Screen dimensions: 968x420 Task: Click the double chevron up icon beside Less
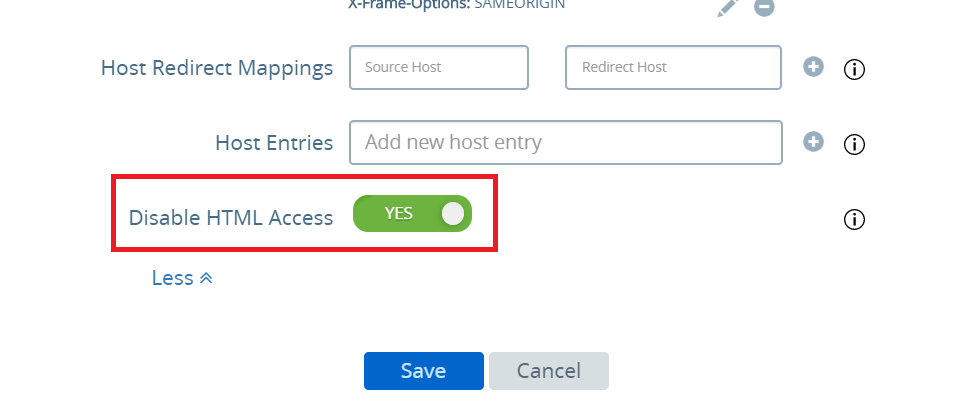206,279
